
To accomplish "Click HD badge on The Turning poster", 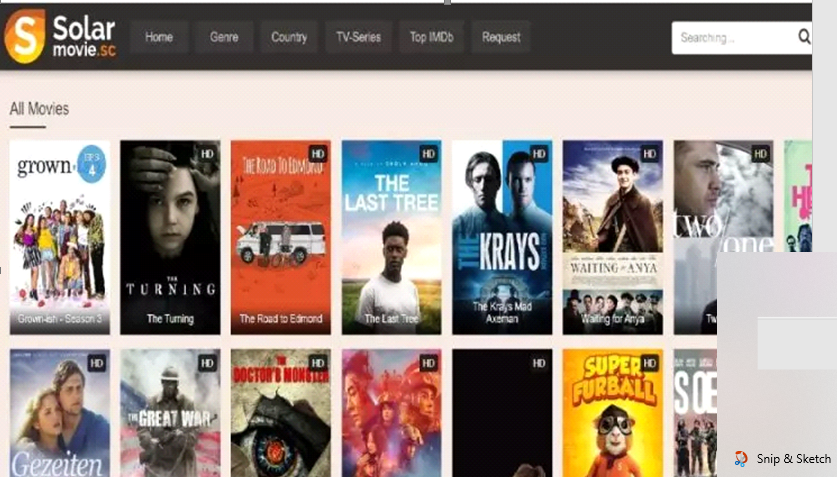I will point(207,154).
